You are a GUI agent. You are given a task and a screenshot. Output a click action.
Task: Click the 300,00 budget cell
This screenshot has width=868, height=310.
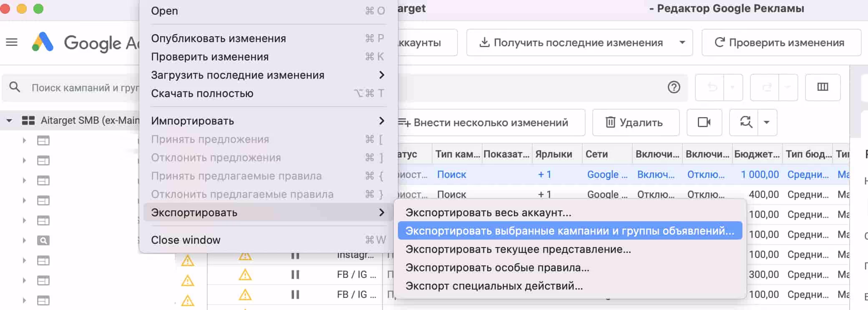click(764, 275)
